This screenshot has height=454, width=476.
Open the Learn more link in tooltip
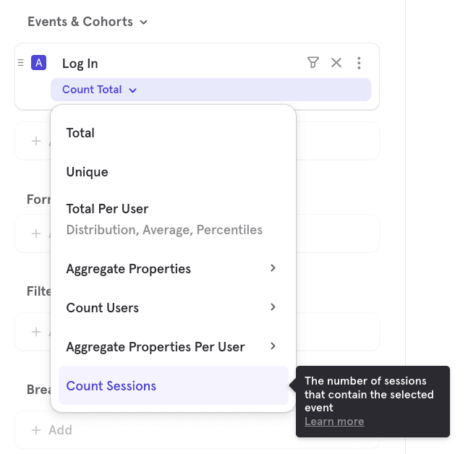[334, 421]
